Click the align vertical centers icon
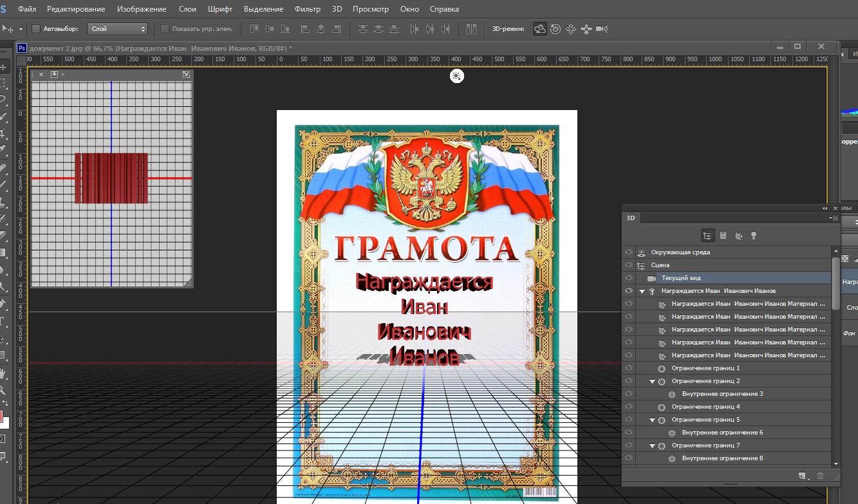Image resolution: width=858 pixels, height=504 pixels. click(270, 29)
